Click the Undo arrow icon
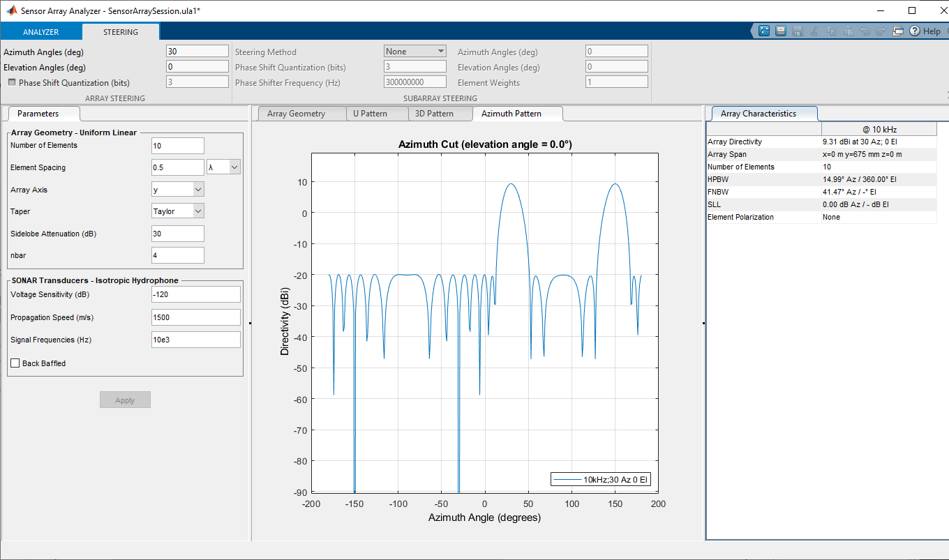The width and height of the screenshot is (949, 560). click(865, 31)
